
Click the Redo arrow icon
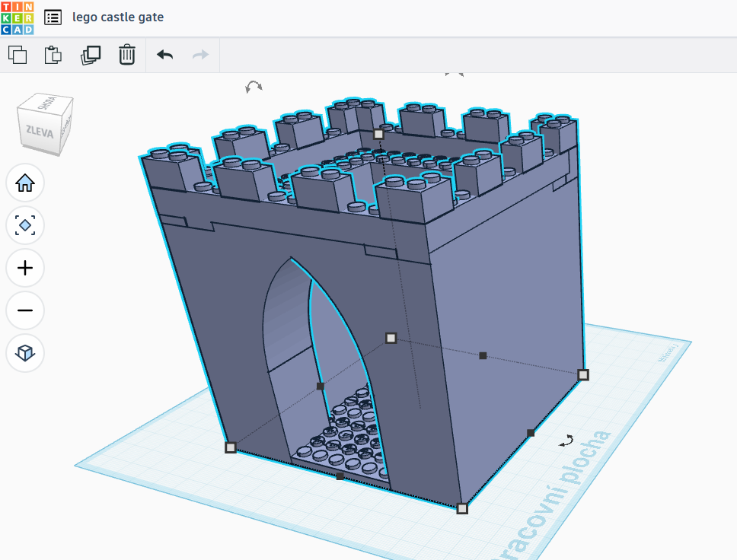201,55
